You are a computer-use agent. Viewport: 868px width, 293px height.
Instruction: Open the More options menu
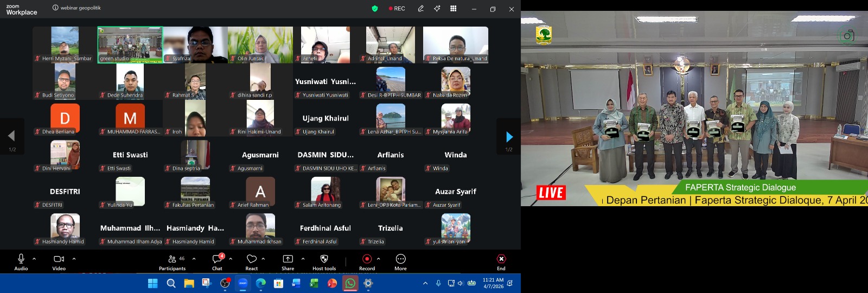[400, 262]
